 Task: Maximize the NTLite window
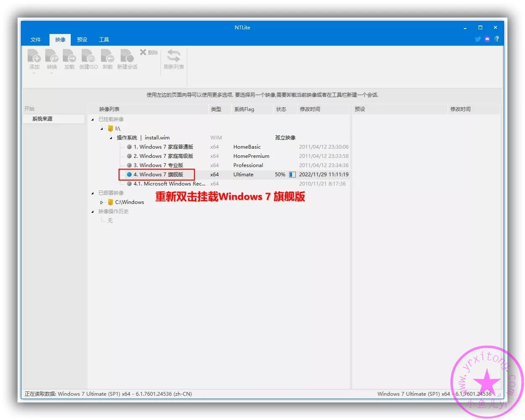[480, 28]
